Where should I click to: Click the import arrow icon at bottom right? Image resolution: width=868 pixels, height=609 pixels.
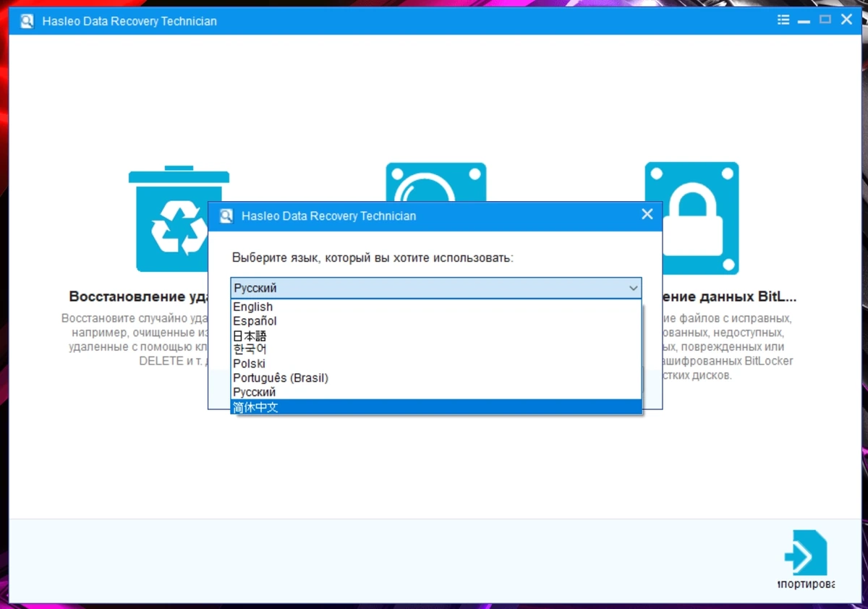(x=805, y=553)
